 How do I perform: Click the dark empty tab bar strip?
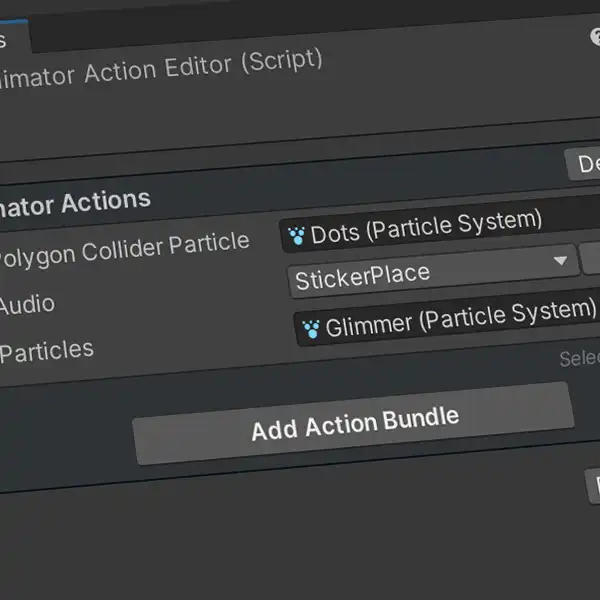tap(306, 29)
